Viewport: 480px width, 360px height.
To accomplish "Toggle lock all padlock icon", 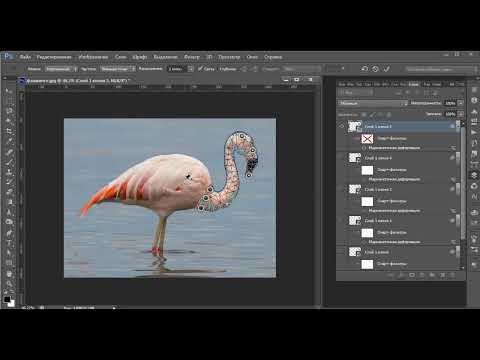I will click(x=389, y=114).
